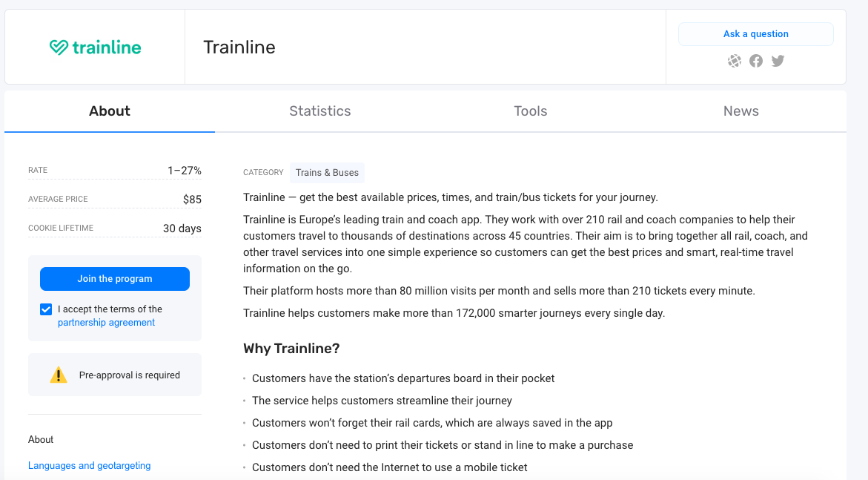Go to the News tab
Screen dimensions: 868x480
tap(741, 111)
